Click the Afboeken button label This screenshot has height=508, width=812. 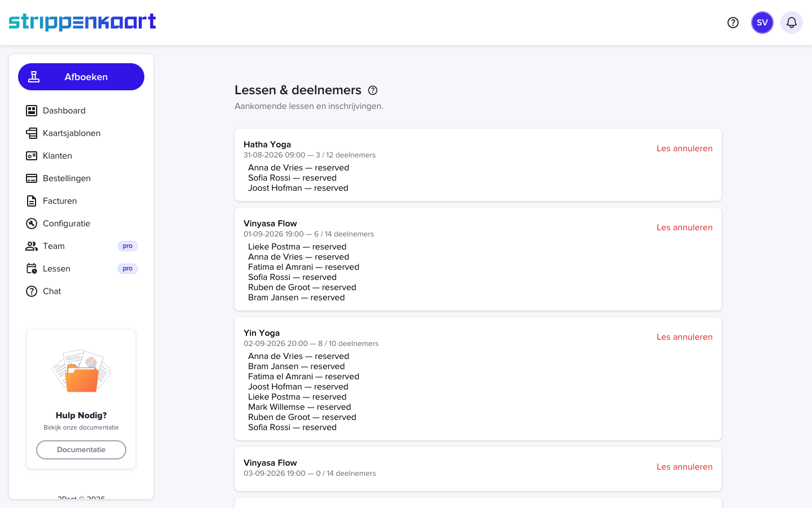86,77
